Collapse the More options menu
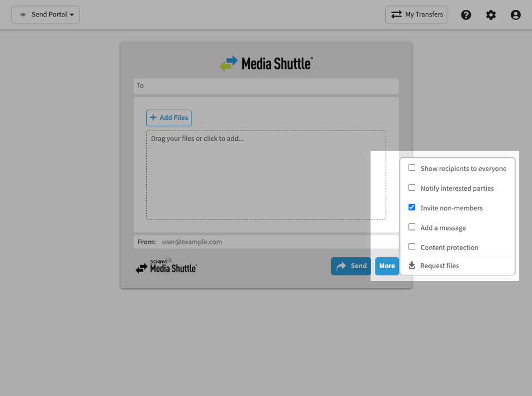 (387, 266)
